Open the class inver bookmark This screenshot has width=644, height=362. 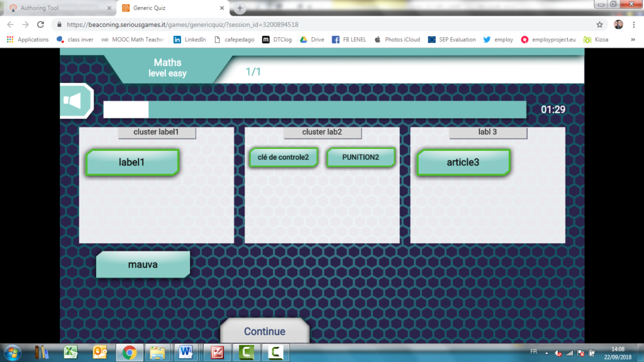[x=75, y=40]
